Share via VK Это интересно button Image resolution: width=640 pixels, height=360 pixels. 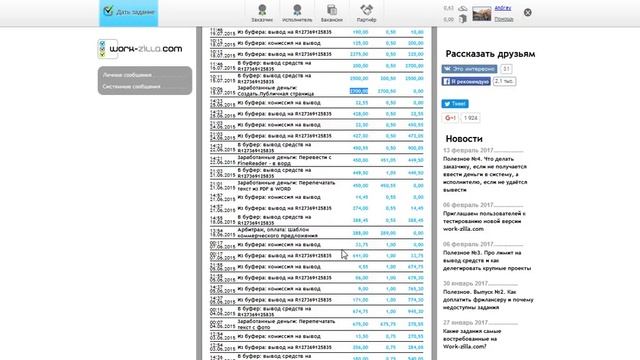click(x=469, y=69)
